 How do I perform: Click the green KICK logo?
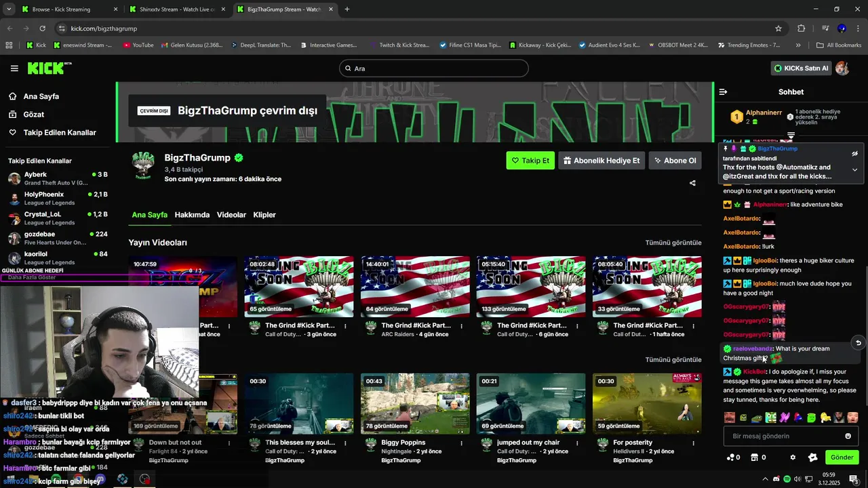[50, 68]
